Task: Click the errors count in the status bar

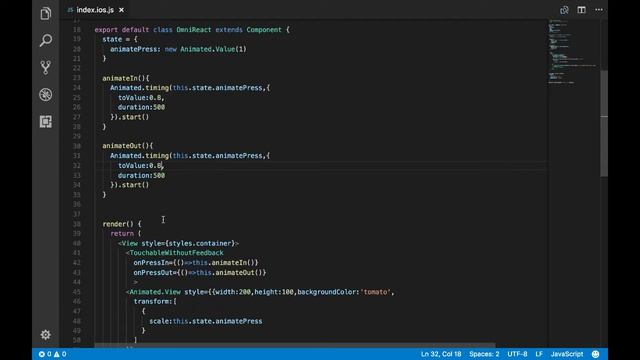Action: click(x=45, y=354)
